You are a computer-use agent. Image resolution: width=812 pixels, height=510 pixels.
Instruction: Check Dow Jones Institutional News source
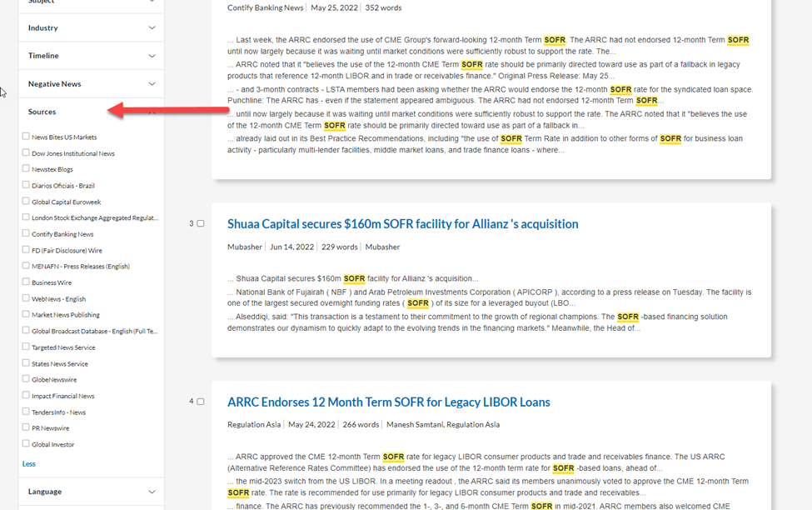tap(26, 152)
